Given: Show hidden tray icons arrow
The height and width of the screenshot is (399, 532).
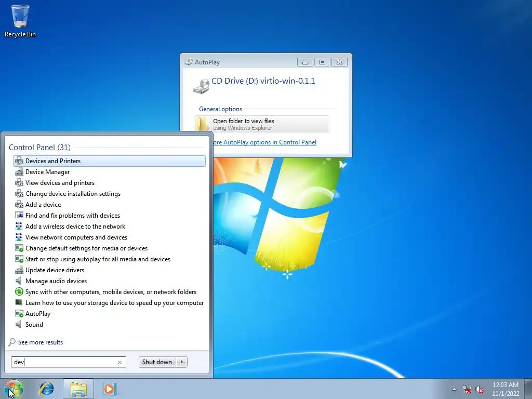Looking at the screenshot, I should pyautogui.click(x=454, y=389).
